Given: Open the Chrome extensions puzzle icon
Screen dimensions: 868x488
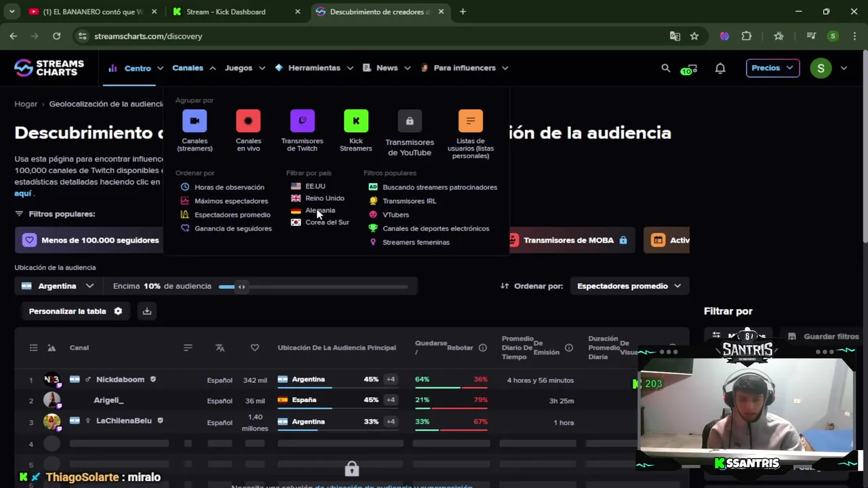Looking at the screenshot, I should (747, 36).
